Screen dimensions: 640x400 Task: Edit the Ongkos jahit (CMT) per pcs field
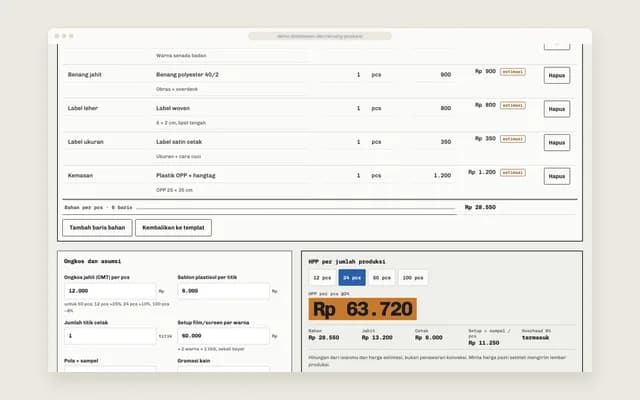[110, 291]
